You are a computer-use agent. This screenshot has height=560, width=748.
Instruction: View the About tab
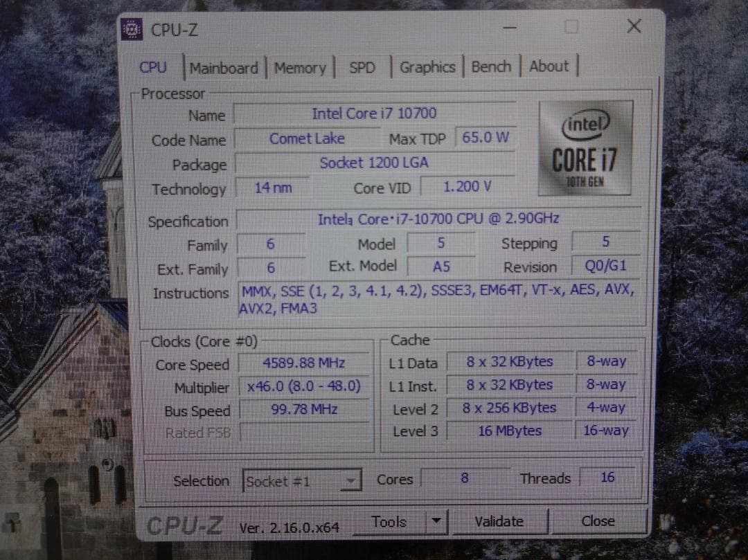[x=548, y=66]
